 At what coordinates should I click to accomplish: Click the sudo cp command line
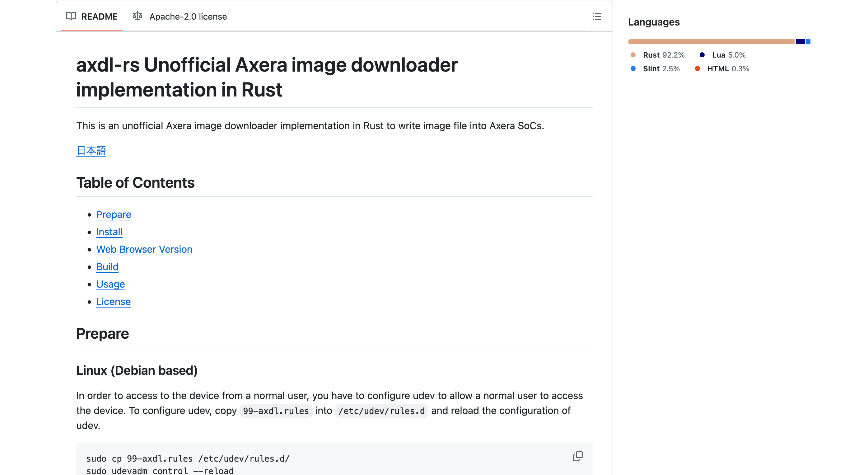(188, 459)
